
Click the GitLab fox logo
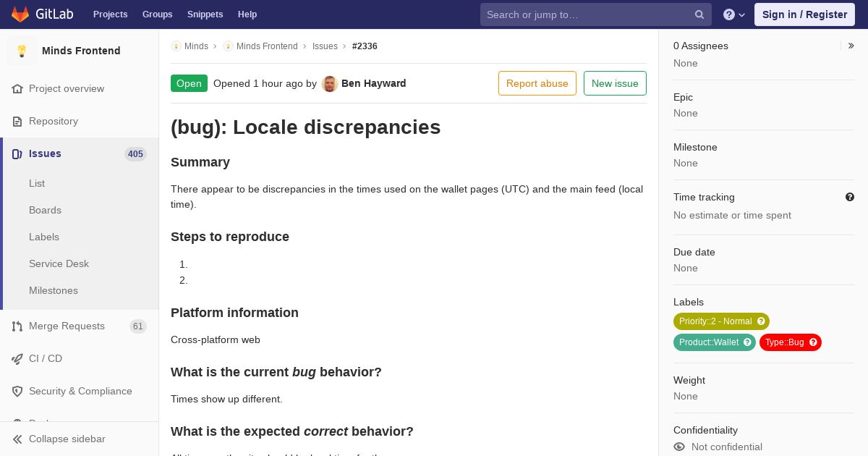[20, 14]
